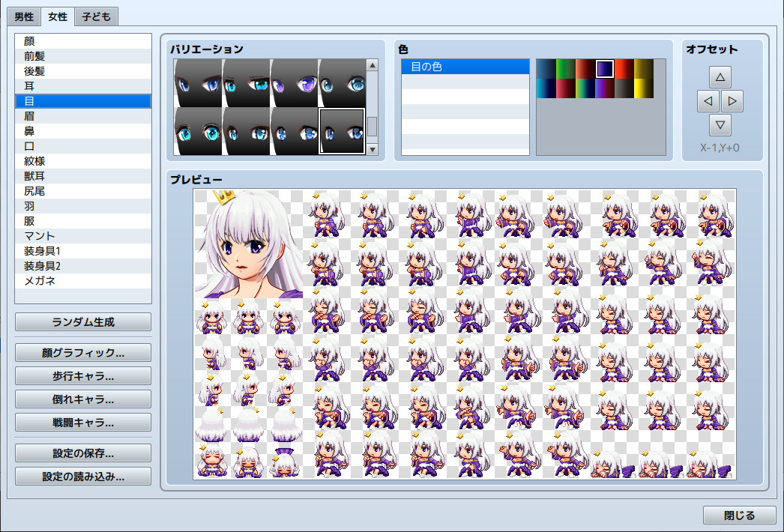784x532 pixels.
Task: Click the ランダム生成 random generate button
Action: pyautogui.click(x=82, y=321)
